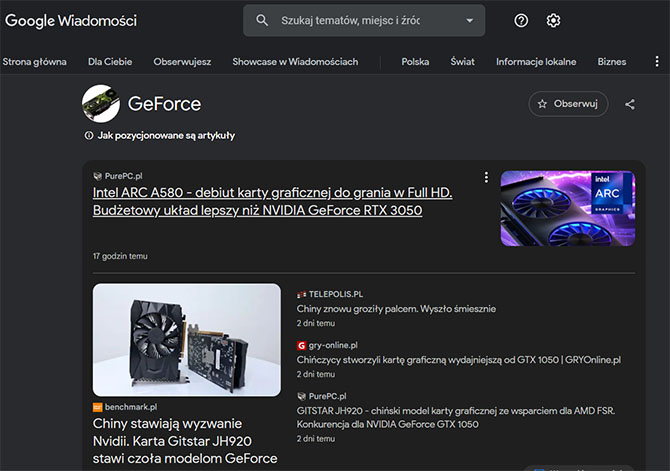Open the Gitstar graphics card photo thumbnail
The width and height of the screenshot is (670, 471).
pyautogui.click(x=187, y=340)
